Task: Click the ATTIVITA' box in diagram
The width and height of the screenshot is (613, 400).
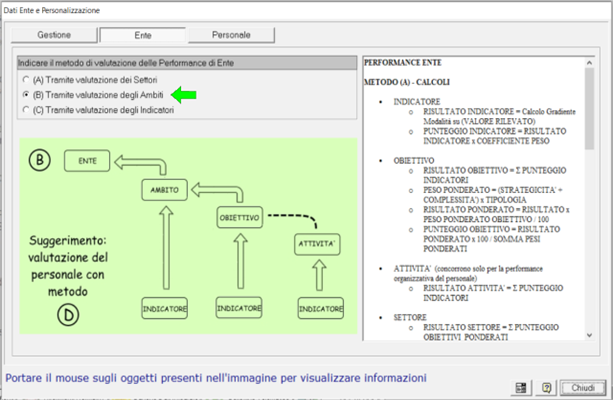Action: 319,243
